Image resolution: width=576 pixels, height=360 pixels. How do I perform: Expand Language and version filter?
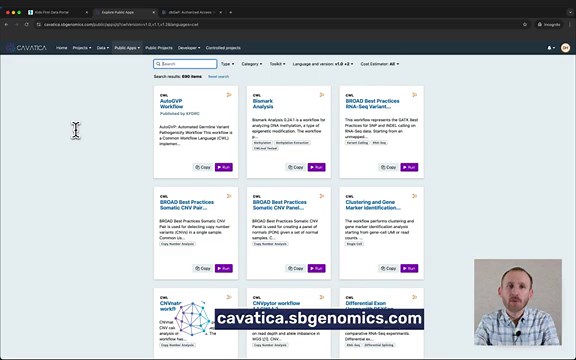[x=323, y=64]
